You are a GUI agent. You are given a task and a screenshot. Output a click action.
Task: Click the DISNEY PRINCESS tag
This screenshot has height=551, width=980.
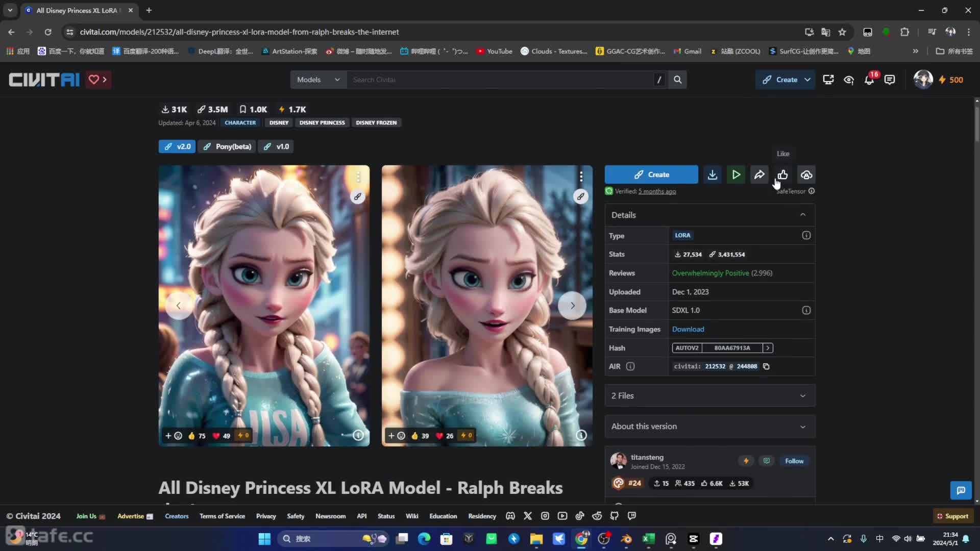click(x=322, y=123)
